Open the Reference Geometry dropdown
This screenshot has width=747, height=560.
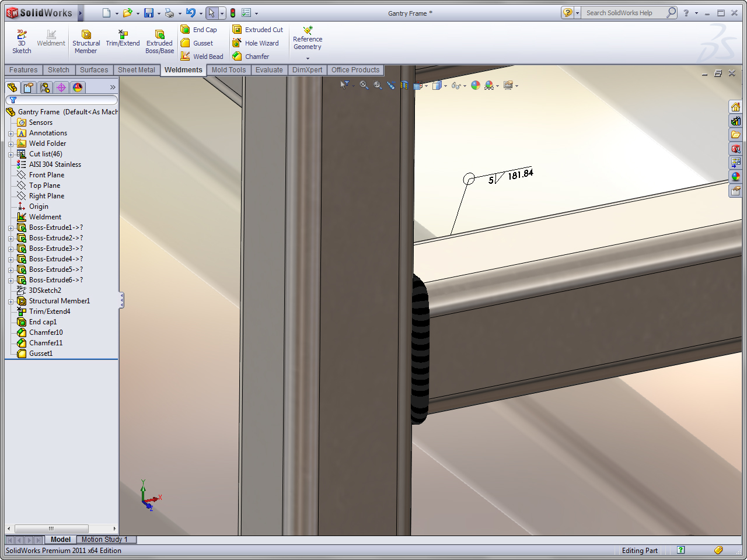point(308,58)
